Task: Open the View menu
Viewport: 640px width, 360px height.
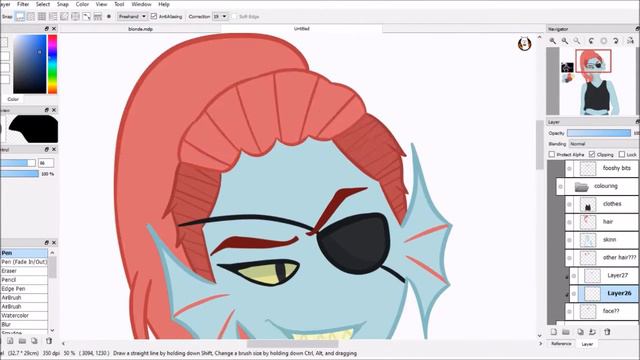Action: (101, 4)
